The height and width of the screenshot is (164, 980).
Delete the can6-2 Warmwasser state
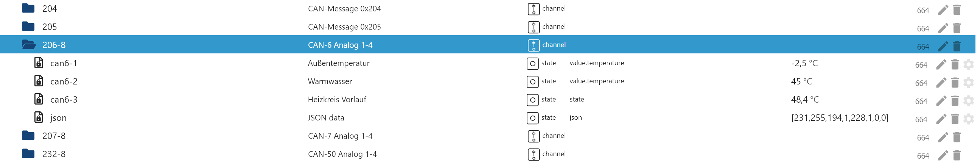point(955,83)
